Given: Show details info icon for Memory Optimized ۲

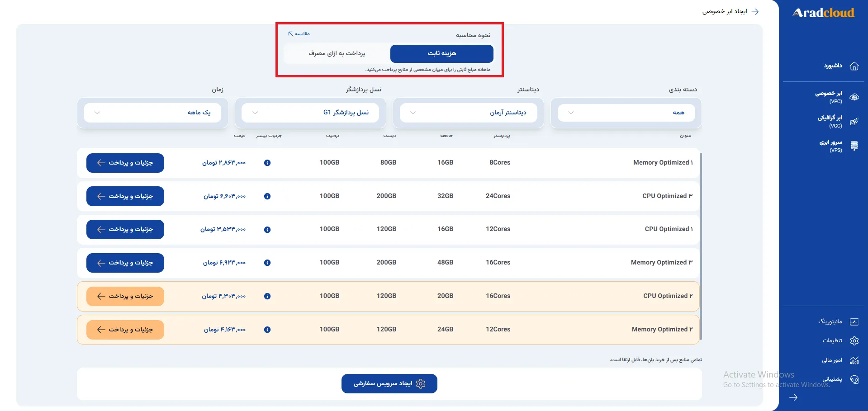Looking at the screenshot, I should pyautogui.click(x=267, y=330).
